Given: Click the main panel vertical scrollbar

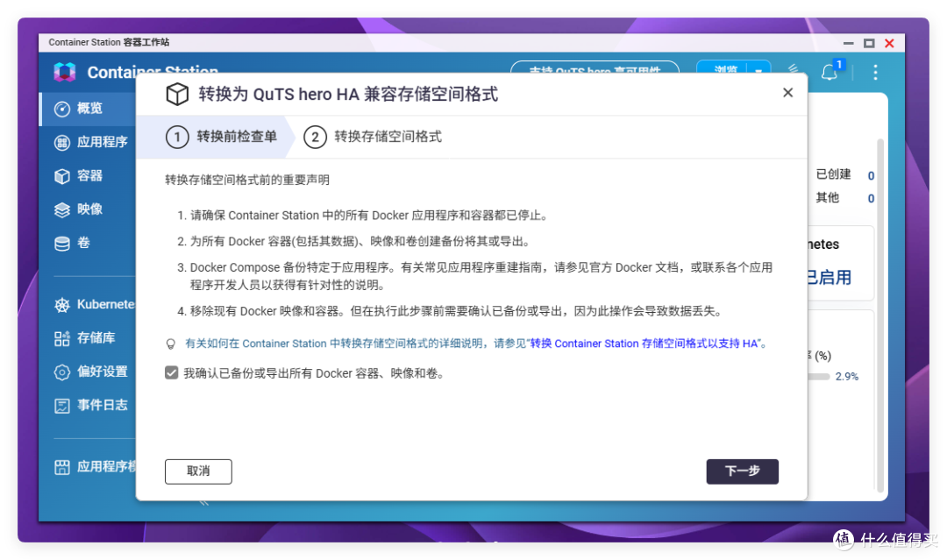Looking at the screenshot, I should pyautogui.click(x=880, y=314).
